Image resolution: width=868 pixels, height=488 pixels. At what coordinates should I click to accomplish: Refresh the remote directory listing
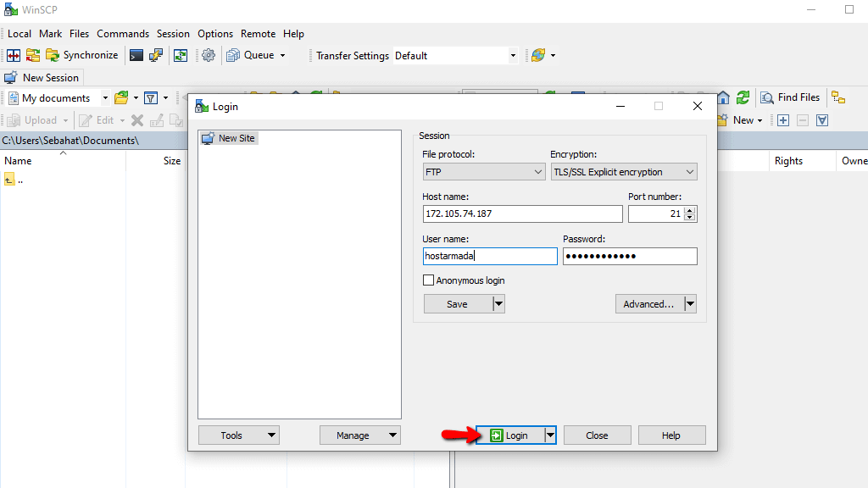click(x=741, y=97)
